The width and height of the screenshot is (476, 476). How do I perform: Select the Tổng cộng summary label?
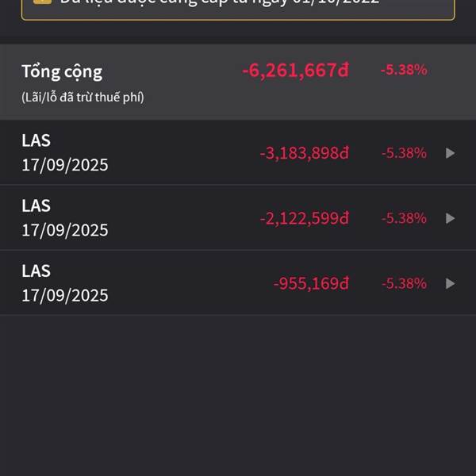tap(62, 71)
